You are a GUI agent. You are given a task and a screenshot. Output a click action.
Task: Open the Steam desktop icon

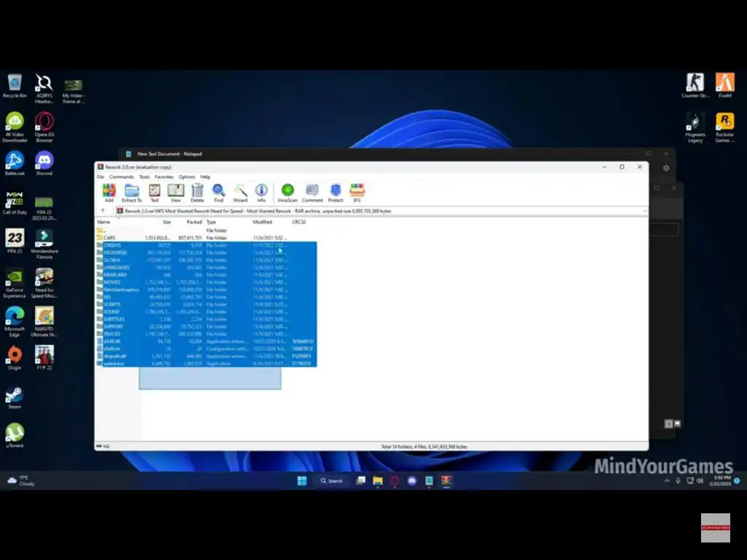coord(15,397)
